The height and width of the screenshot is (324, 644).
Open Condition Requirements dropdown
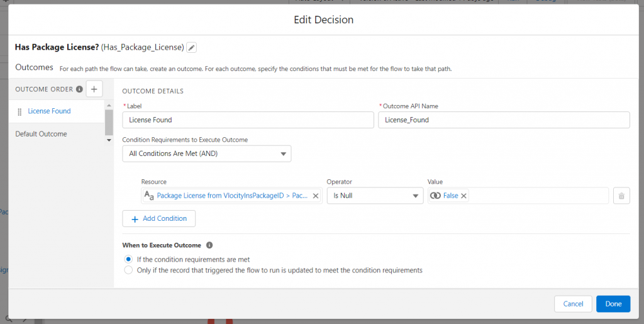point(206,154)
